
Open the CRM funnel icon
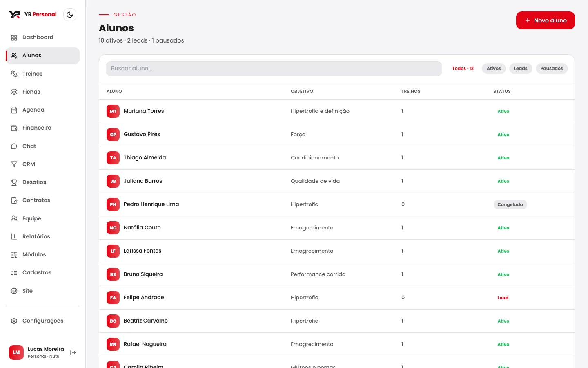[14, 164]
